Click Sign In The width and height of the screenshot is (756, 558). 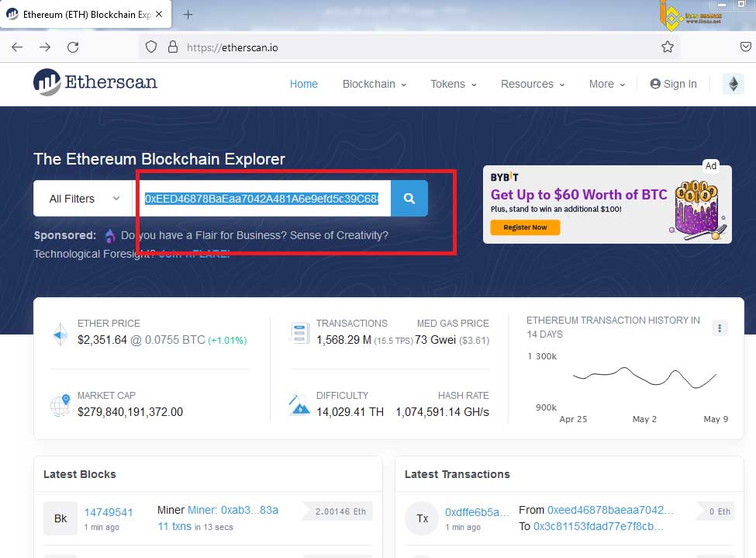click(x=674, y=84)
